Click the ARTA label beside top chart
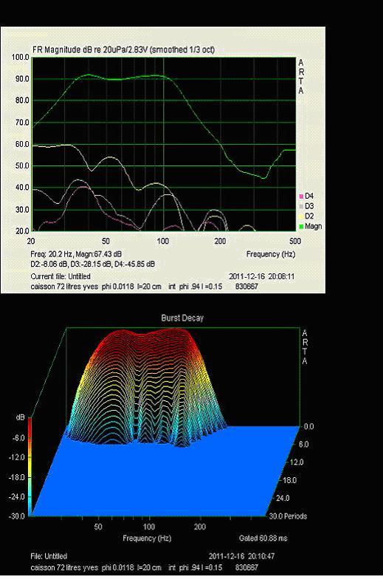Screen dimensions: 383x588 [301, 77]
